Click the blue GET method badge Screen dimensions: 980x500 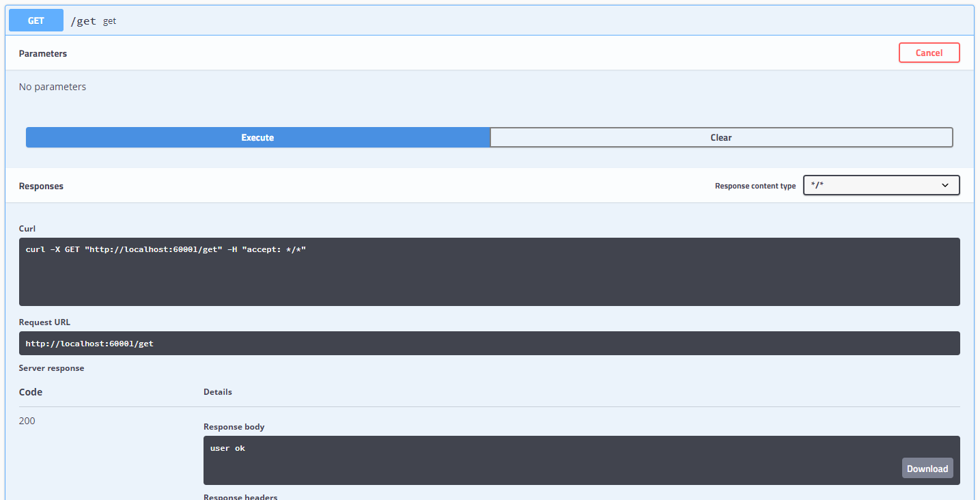(x=36, y=20)
